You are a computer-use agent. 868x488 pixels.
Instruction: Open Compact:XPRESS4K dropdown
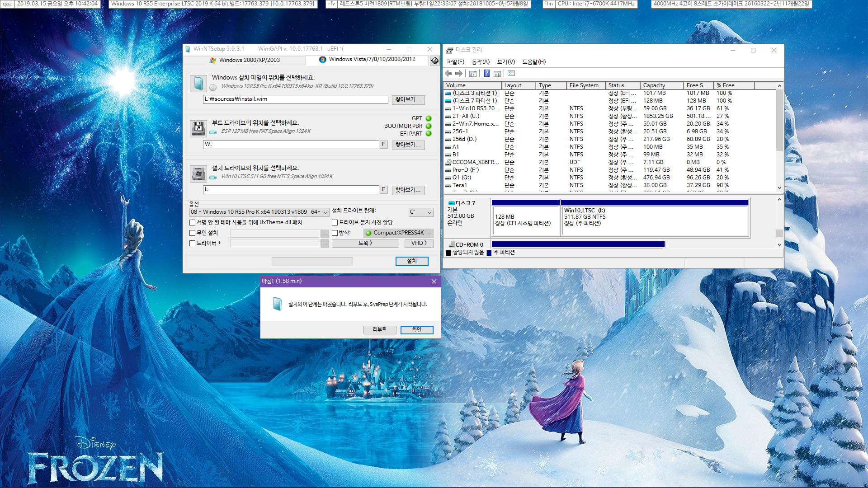(398, 233)
